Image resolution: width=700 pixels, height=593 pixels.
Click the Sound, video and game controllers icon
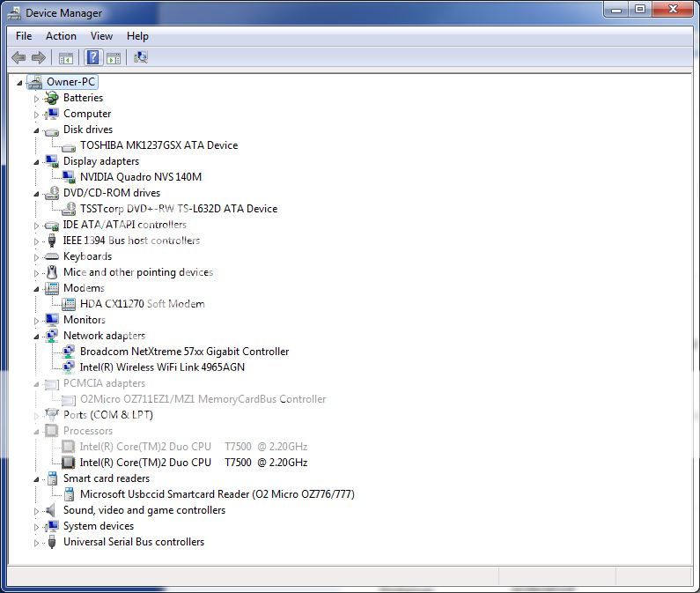[51, 510]
